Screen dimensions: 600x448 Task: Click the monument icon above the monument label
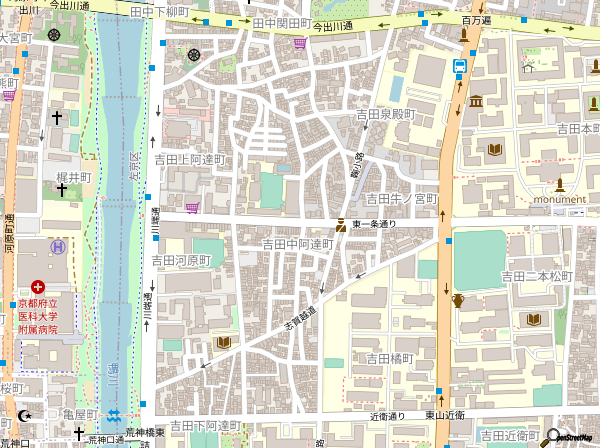pos(560,184)
